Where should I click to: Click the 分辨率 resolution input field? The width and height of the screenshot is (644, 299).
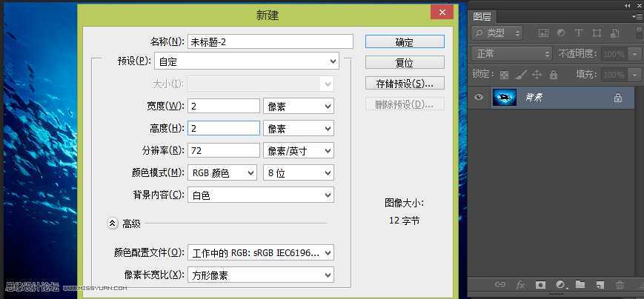tap(223, 150)
